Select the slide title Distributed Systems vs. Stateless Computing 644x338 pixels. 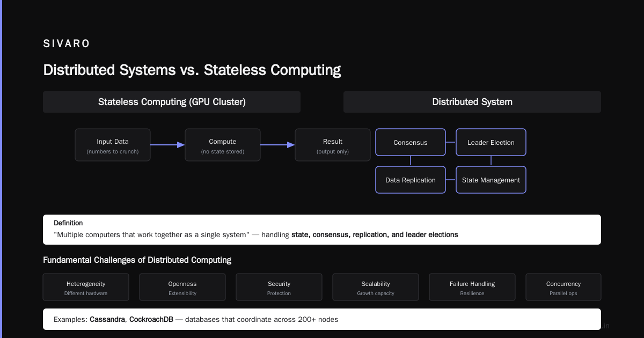pyautogui.click(x=192, y=70)
